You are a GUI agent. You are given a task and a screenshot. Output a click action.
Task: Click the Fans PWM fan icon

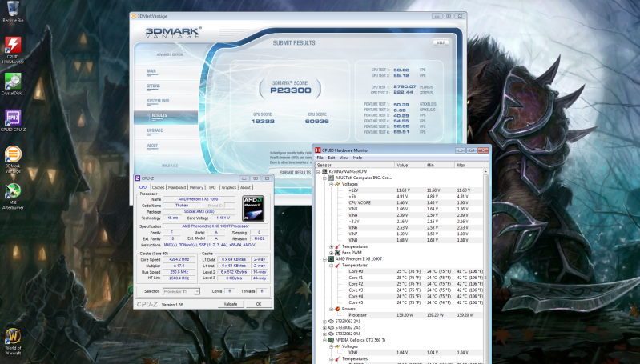click(337, 253)
